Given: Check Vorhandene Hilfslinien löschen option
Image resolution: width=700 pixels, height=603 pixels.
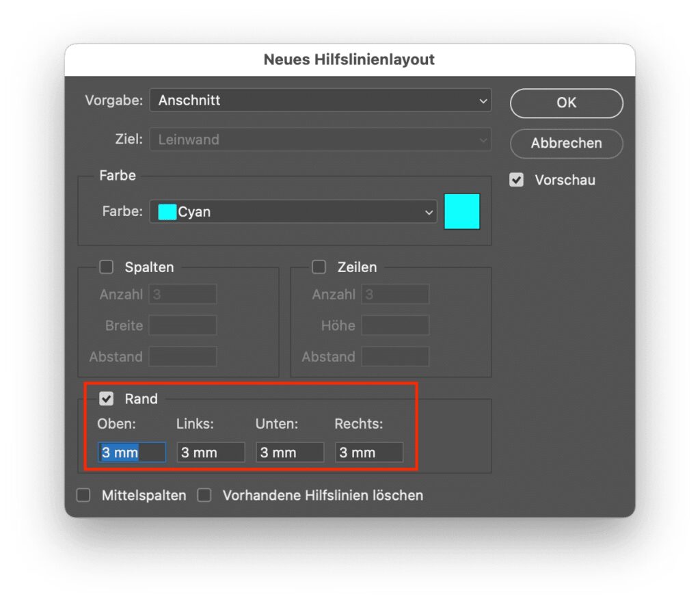Looking at the screenshot, I should (x=204, y=496).
